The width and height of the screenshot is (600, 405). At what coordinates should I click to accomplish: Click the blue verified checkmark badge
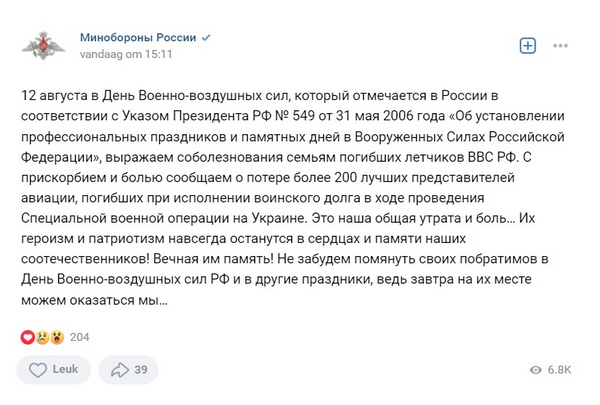click(206, 37)
